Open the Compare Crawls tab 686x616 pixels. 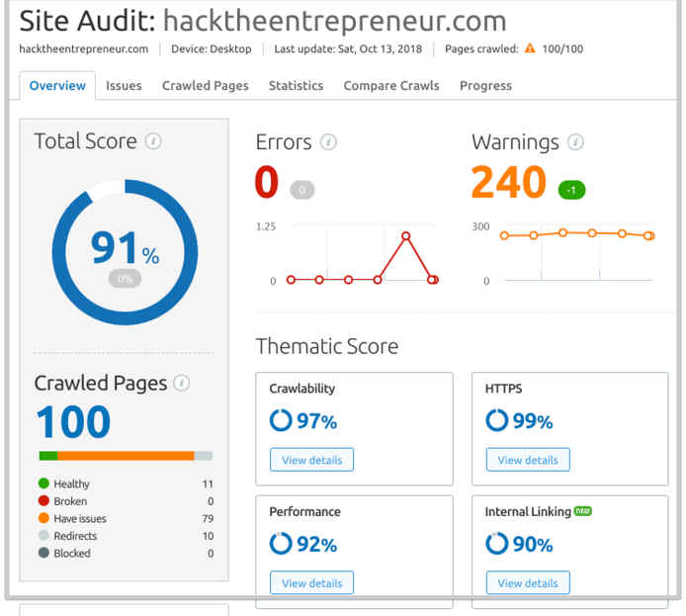(x=391, y=86)
